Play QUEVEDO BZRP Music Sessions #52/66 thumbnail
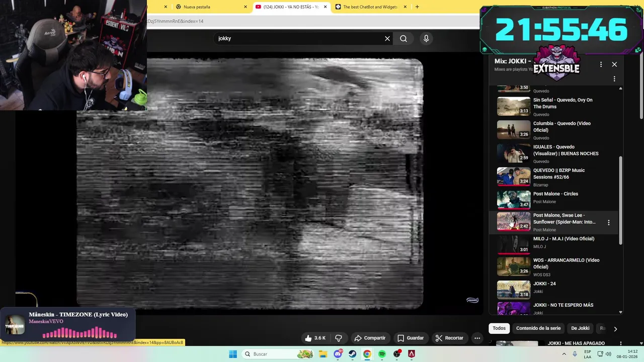This screenshot has width=644, height=362. tap(514, 176)
